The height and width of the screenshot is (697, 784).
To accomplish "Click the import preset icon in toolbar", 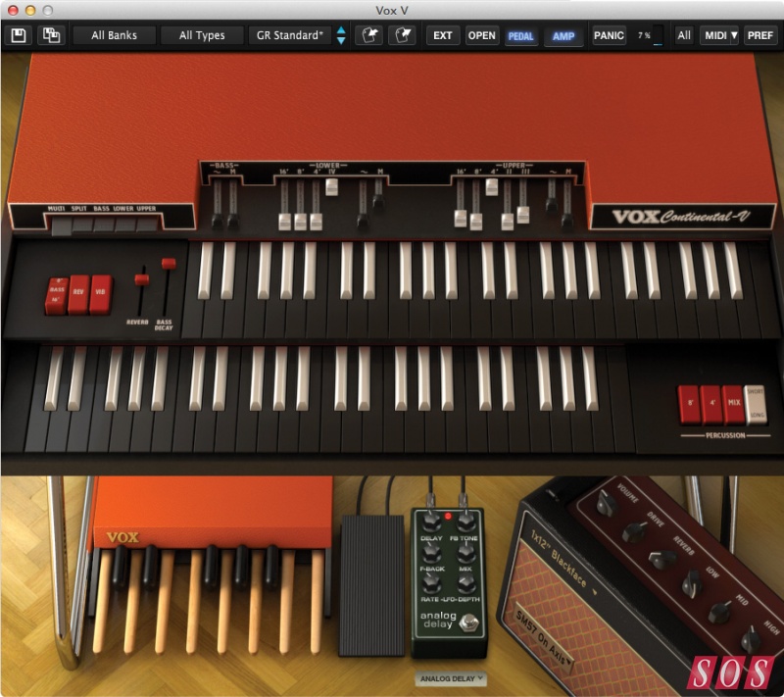I will [368, 36].
